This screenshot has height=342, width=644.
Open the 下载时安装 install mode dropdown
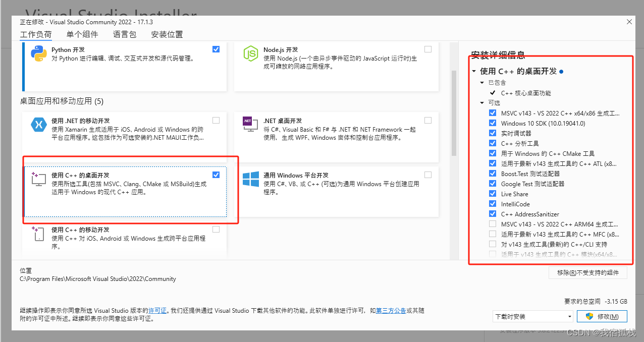[x=533, y=316]
